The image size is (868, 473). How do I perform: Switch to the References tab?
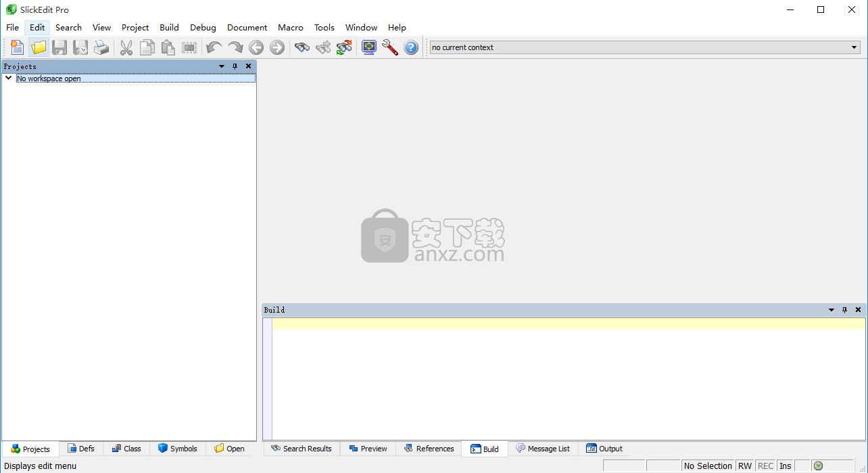tap(429, 449)
